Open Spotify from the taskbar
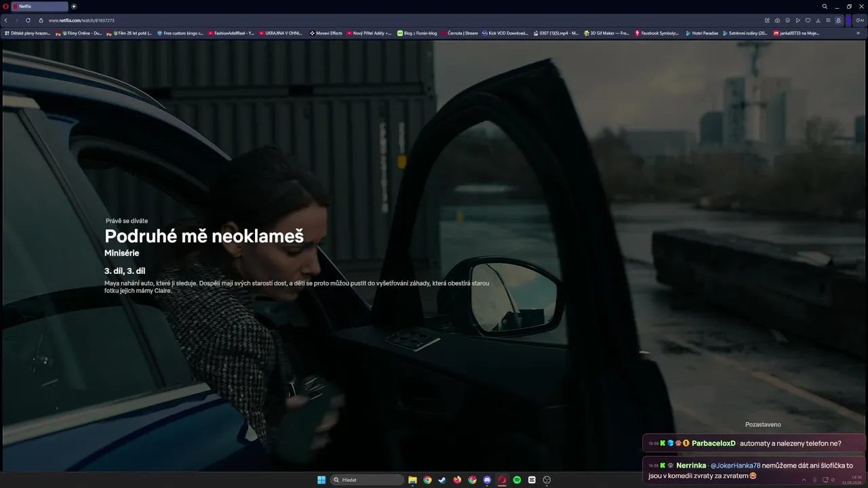 517,480
